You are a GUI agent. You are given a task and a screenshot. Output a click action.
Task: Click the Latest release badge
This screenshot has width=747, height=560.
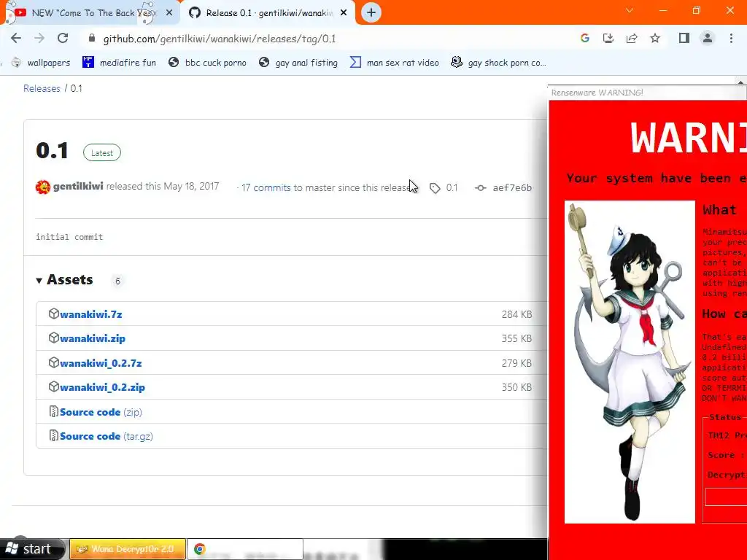click(x=102, y=153)
